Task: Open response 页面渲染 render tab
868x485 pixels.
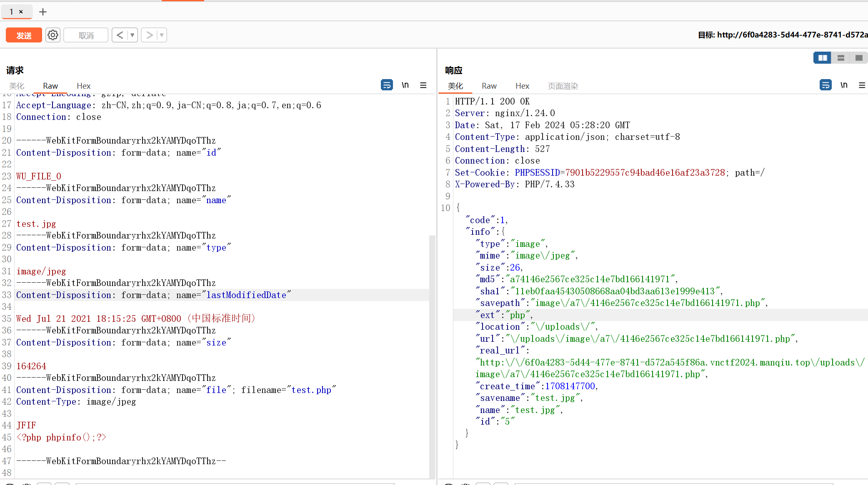Action: tap(563, 86)
